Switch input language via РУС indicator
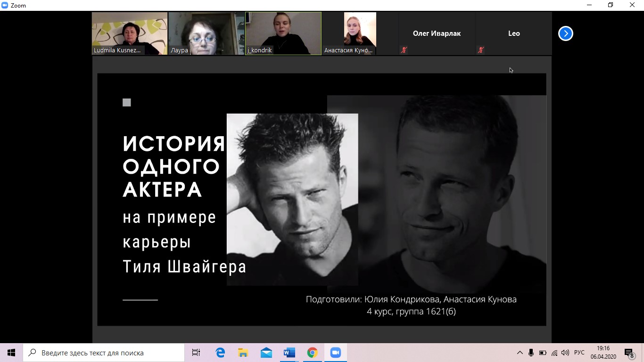The width and height of the screenshot is (644, 362). [579, 353]
